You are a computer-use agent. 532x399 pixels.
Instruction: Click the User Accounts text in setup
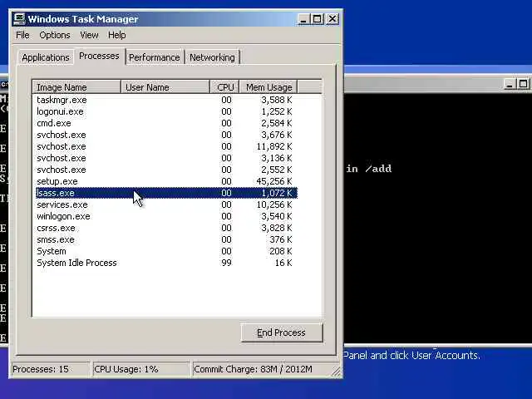point(446,355)
